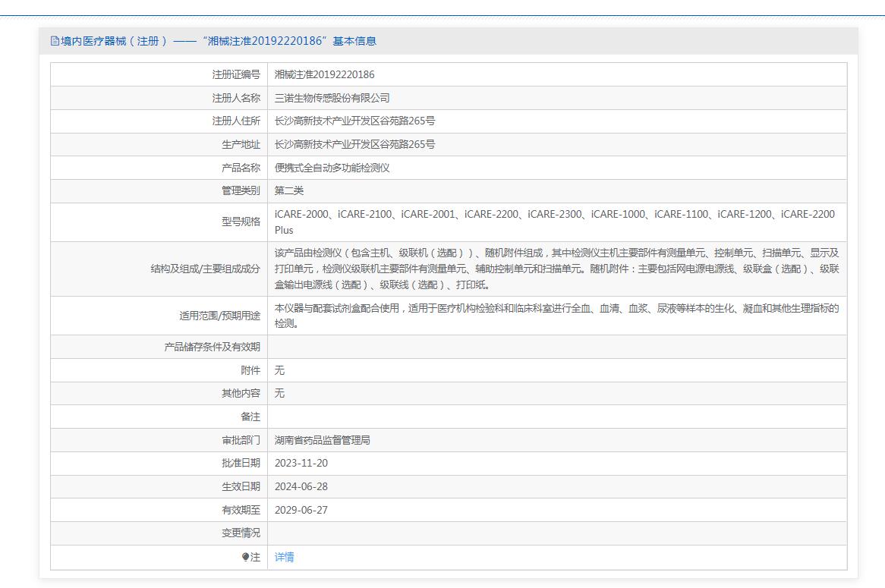Click the 备注 row label
The width and height of the screenshot is (885, 588).
[x=250, y=417]
